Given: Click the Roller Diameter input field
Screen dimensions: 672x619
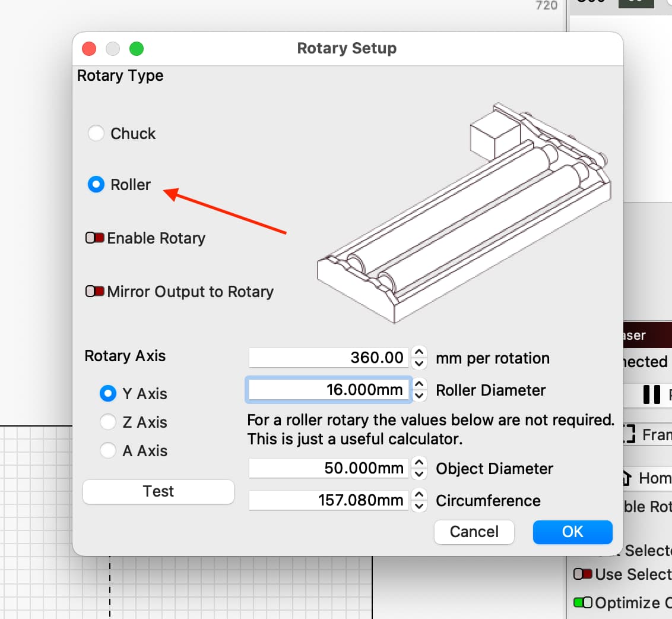Looking at the screenshot, I should click(x=329, y=390).
